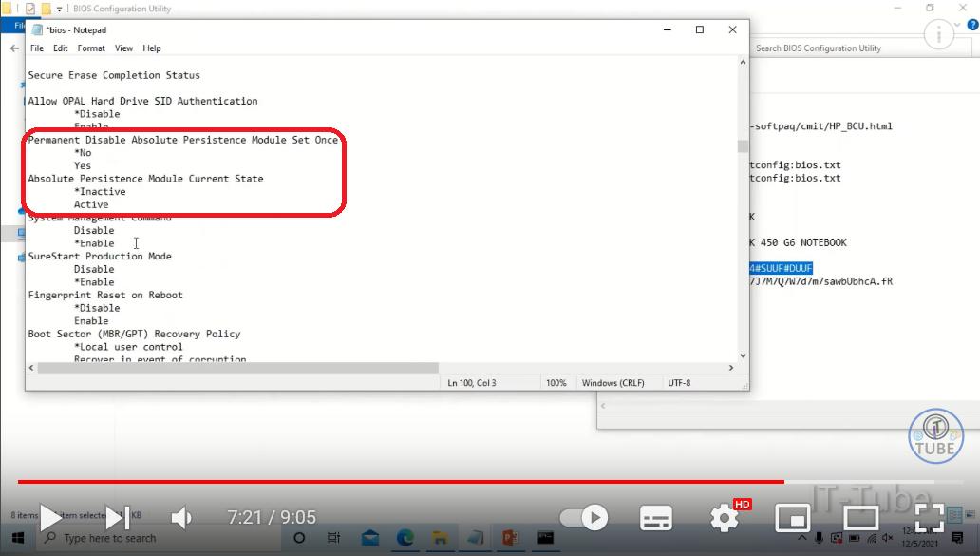Click highlighted '4#SUUF#DUUF' text in background window
980x556 pixels.
coord(781,268)
